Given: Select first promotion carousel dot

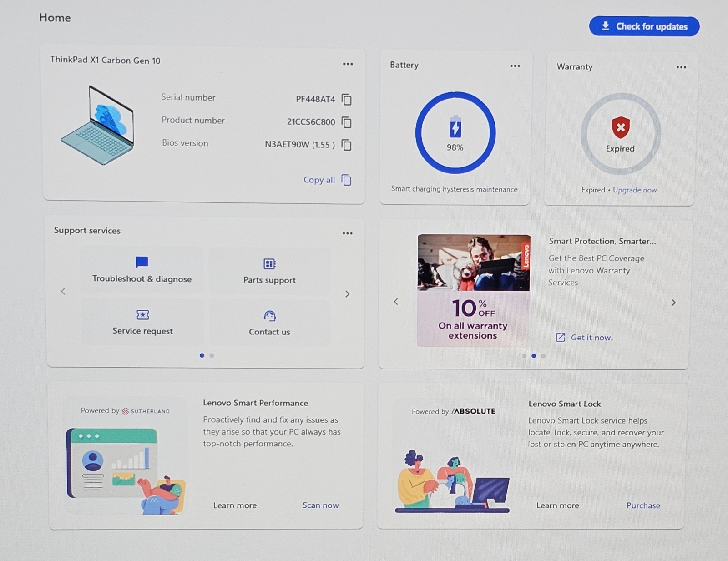Looking at the screenshot, I should point(524,356).
